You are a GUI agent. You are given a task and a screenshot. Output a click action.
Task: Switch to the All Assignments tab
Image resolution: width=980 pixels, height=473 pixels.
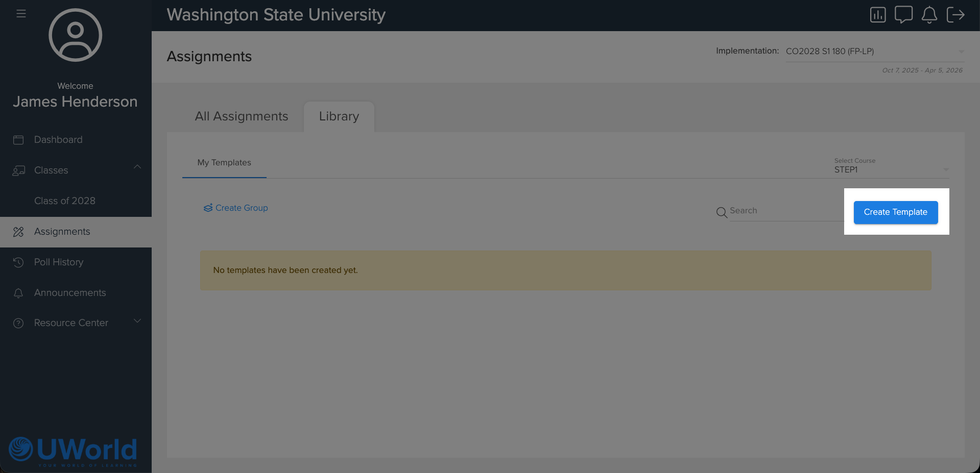point(241,117)
